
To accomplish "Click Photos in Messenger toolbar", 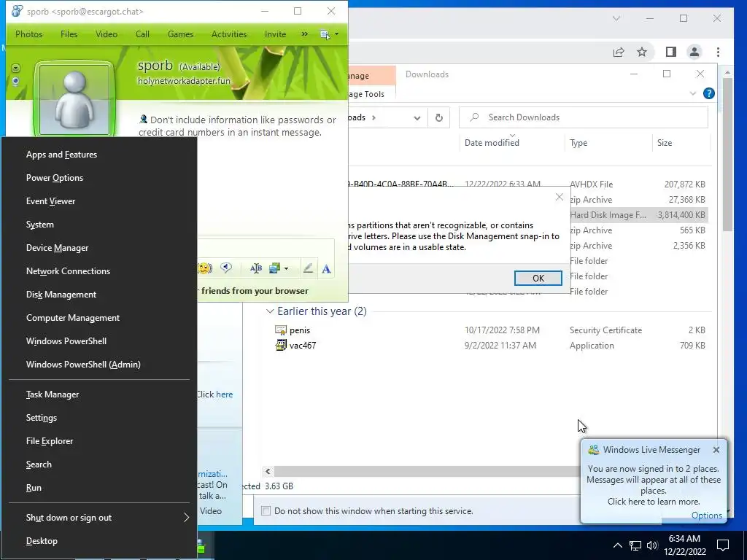I will click(28, 34).
